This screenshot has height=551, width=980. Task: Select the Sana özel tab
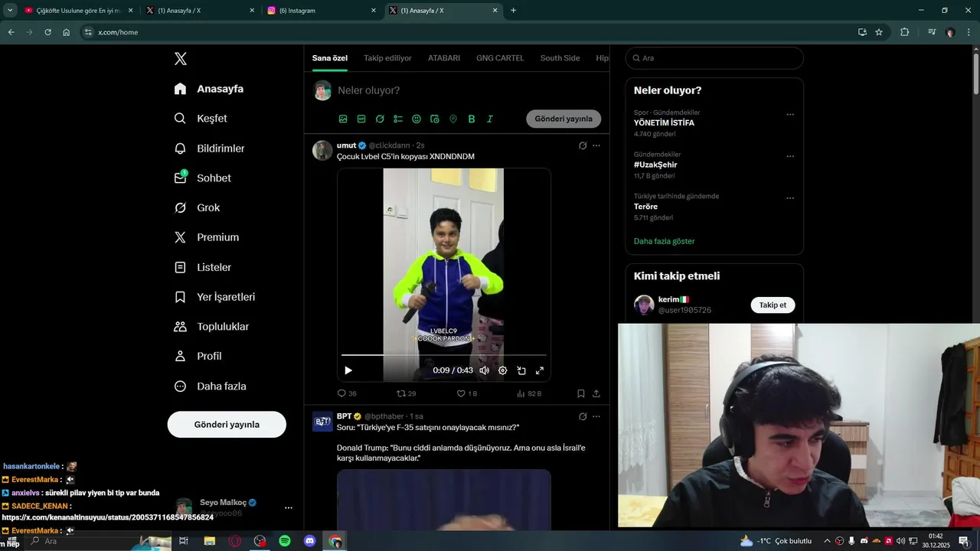pyautogui.click(x=330, y=58)
